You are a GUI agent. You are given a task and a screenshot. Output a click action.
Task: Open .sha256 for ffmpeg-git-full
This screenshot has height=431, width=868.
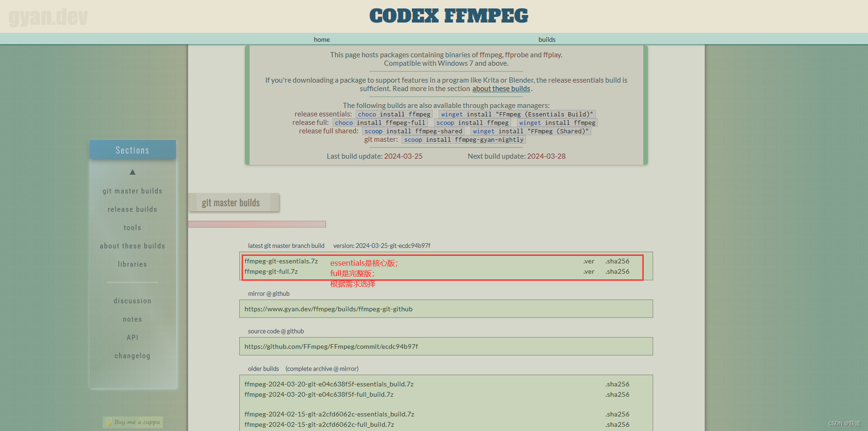point(617,271)
